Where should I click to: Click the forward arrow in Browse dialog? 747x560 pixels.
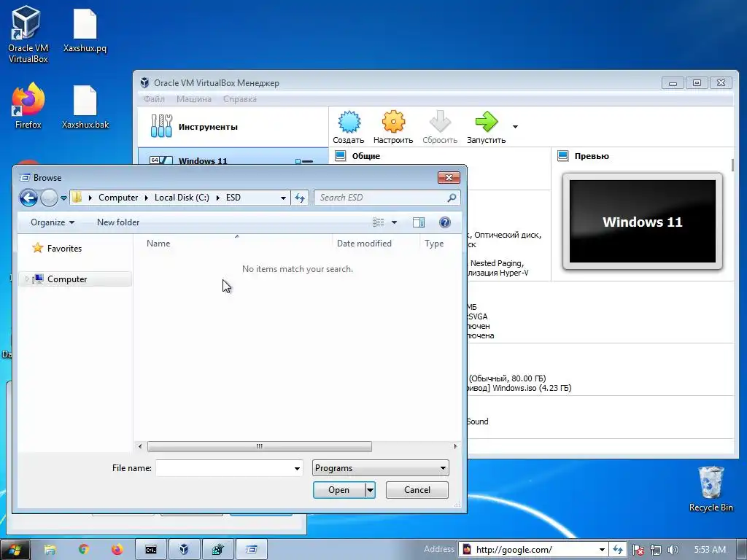pos(49,198)
